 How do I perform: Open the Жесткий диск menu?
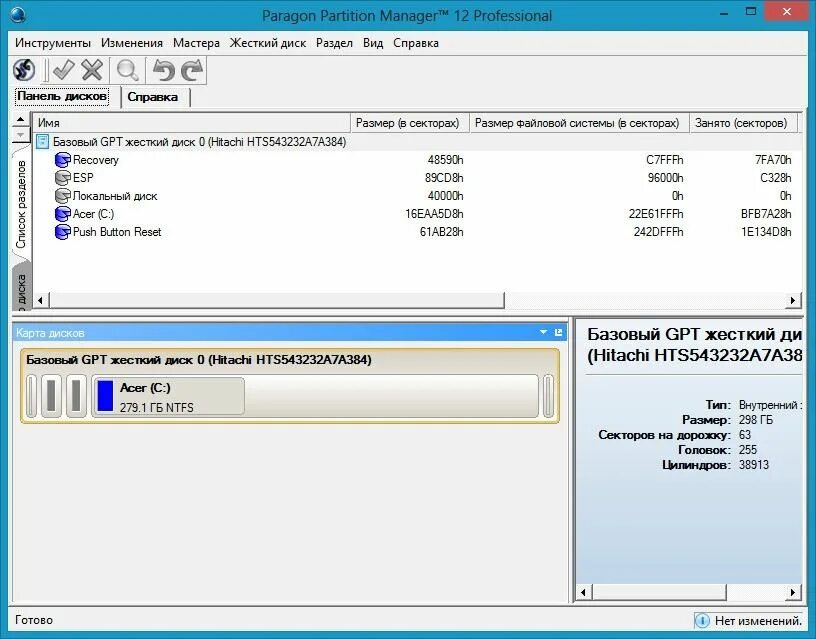(268, 43)
